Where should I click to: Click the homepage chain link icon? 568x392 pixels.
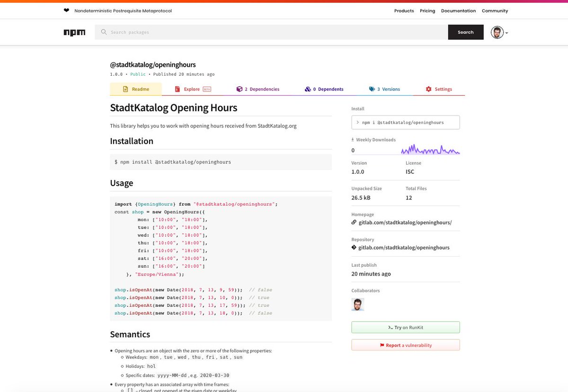[x=354, y=222]
